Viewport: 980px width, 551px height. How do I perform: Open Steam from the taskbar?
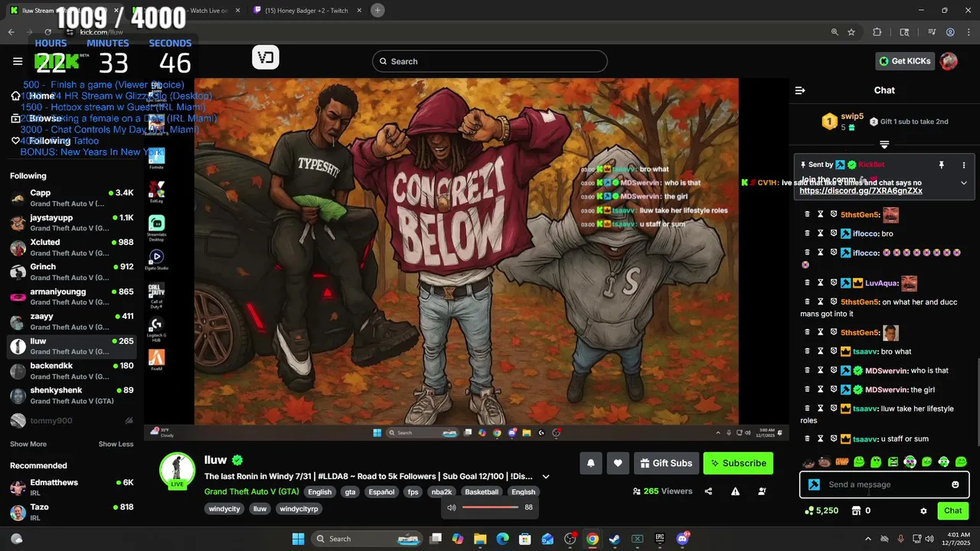click(x=615, y=539)
